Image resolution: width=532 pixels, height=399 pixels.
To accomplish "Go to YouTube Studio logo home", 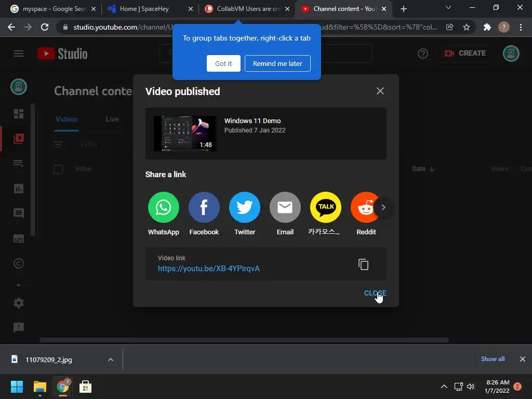I will [x=62, y=54].
